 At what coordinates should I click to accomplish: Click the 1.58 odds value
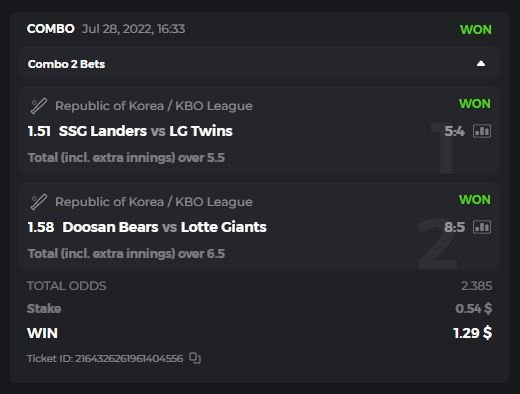click(41, 227)
